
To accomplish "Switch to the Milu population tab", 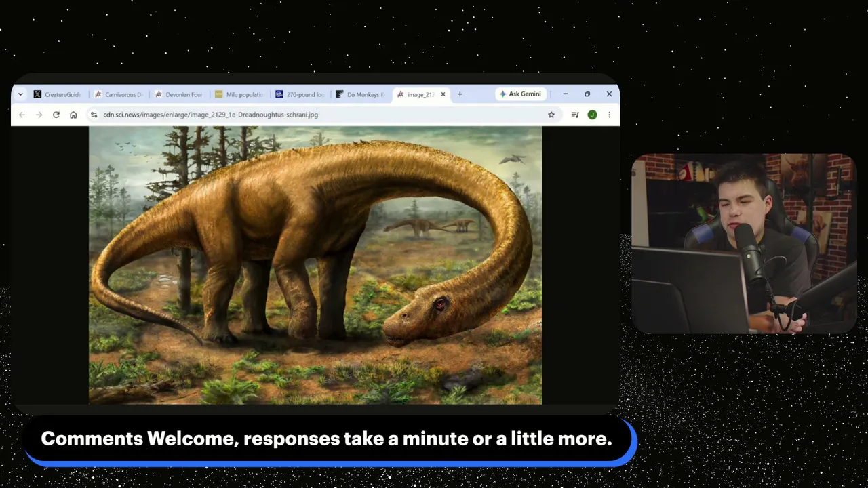I will pyautogui.click(x=239, y=94).
